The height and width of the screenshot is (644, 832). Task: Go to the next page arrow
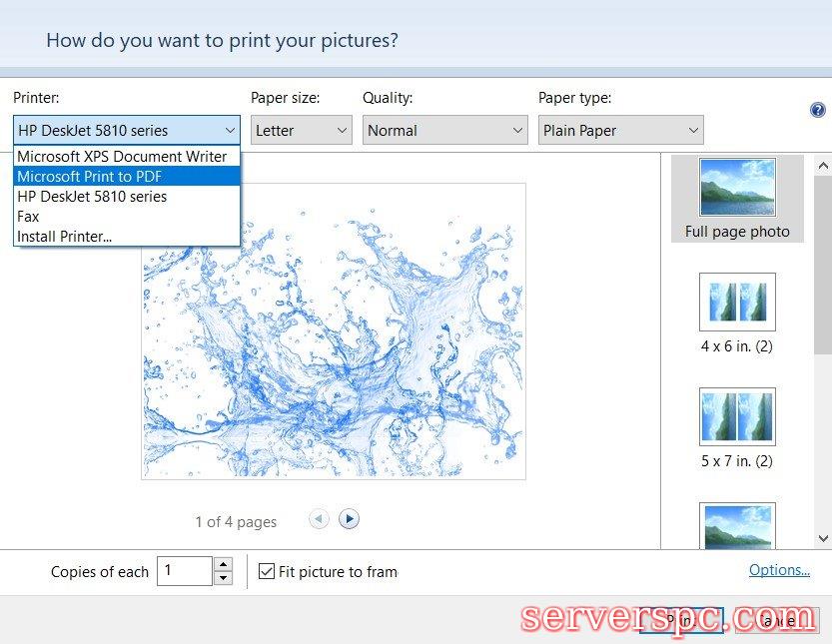click(x=349, y=518)
